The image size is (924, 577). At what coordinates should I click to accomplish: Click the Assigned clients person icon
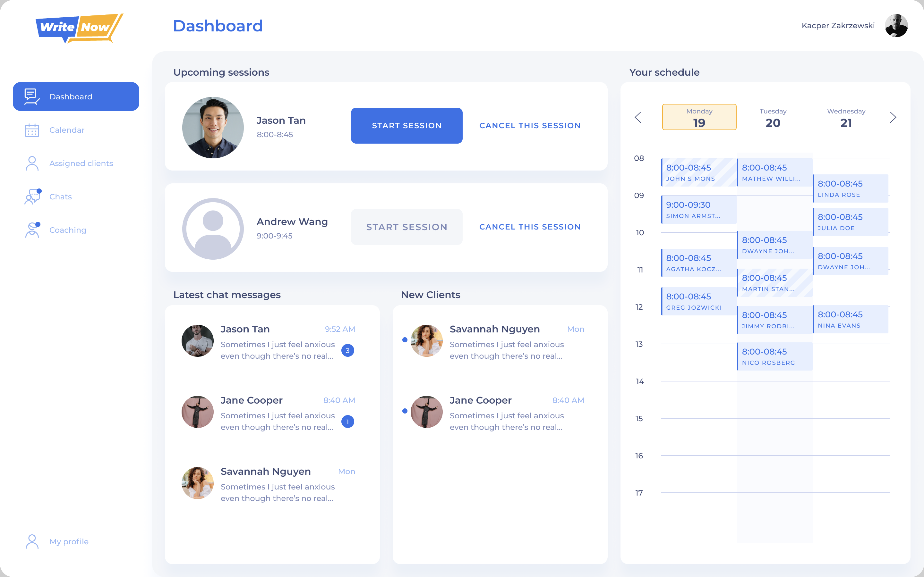pyautogui.click(x=32, y=163)
